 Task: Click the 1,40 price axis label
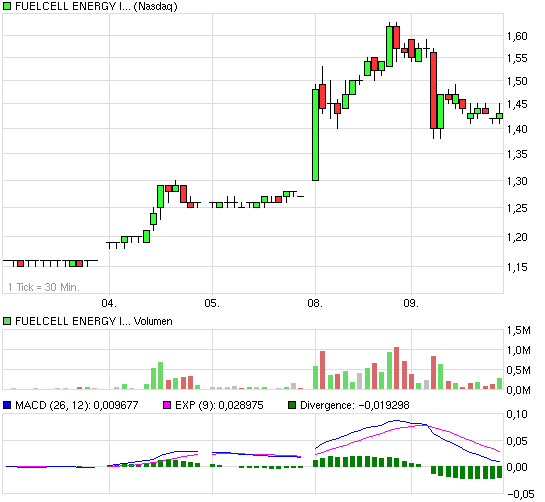517,129
